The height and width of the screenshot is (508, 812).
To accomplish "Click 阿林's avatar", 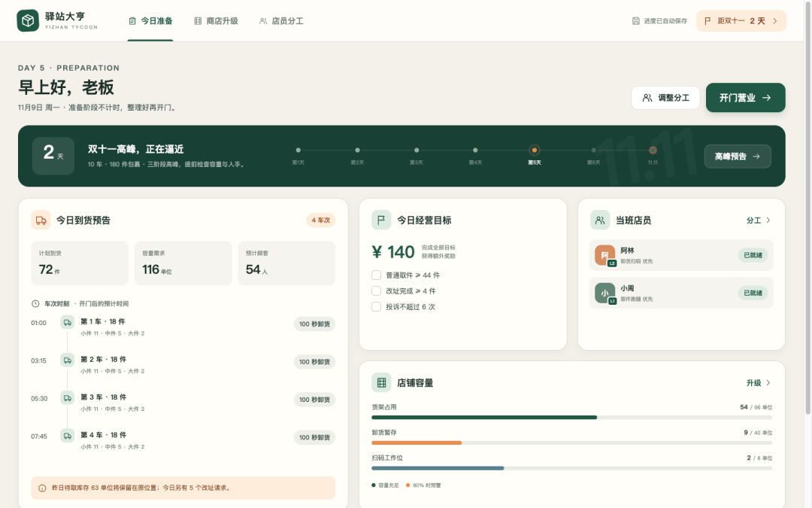I will coord(604,255).
